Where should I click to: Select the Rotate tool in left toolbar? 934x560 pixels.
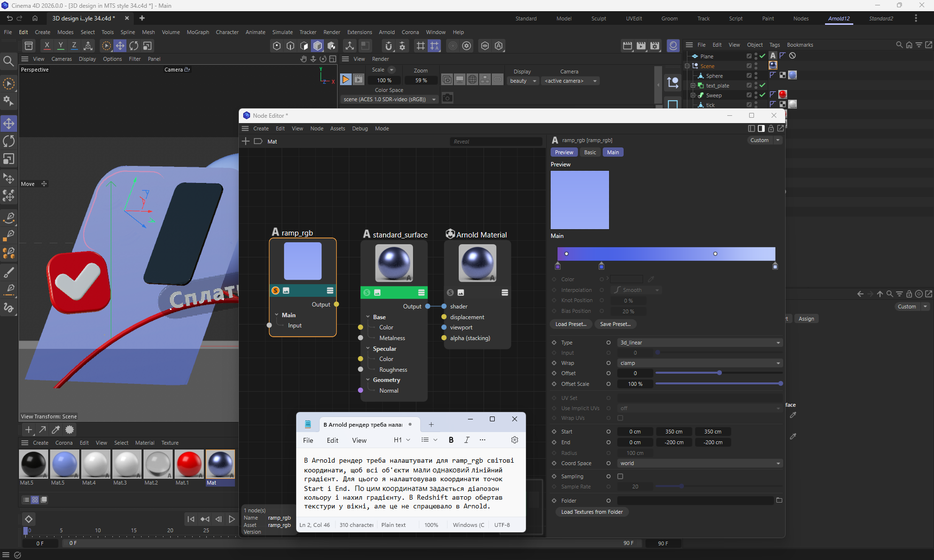click(x=9, y=141)
